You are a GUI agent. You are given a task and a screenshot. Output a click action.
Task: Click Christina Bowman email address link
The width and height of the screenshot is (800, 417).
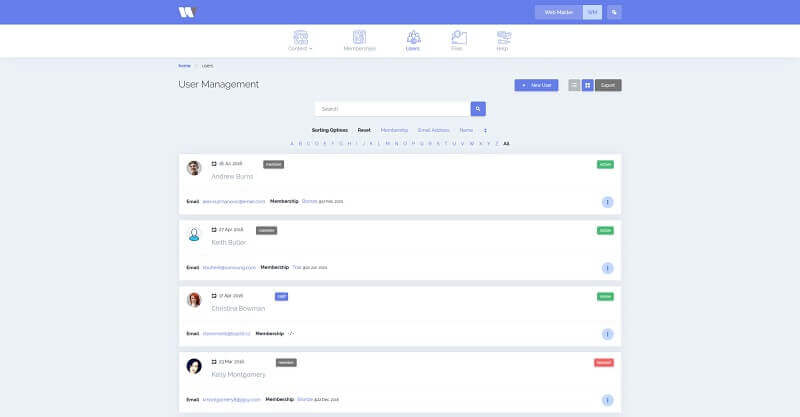pos(227,334)
